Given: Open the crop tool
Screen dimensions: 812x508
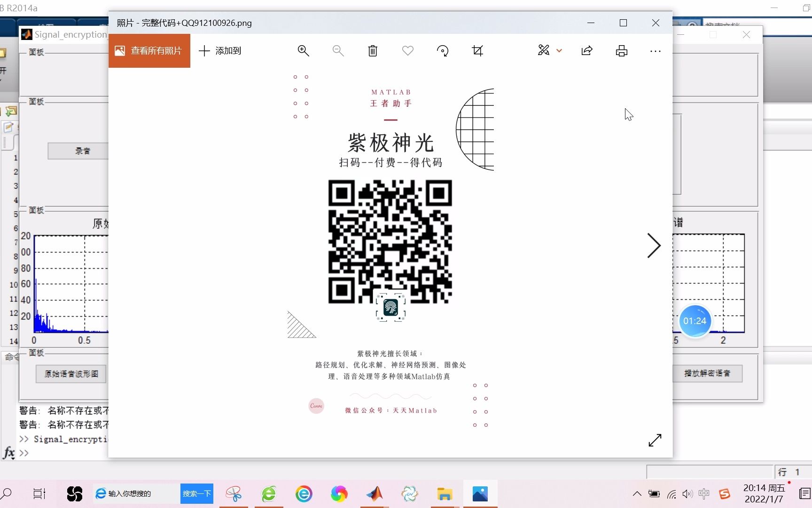Looking at the screenshot, I should pyautogui.click(x=477, y=50).
